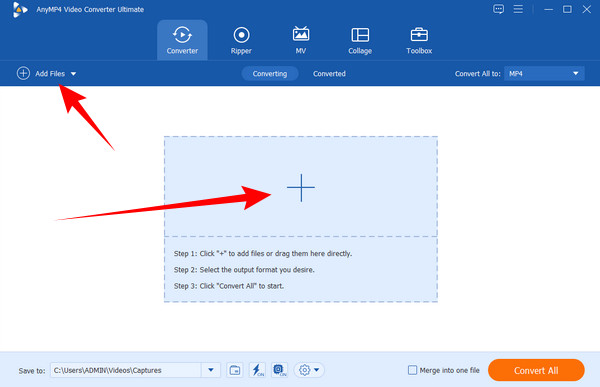Click the Convert All button
600x387 pixels.
point(536,370)
